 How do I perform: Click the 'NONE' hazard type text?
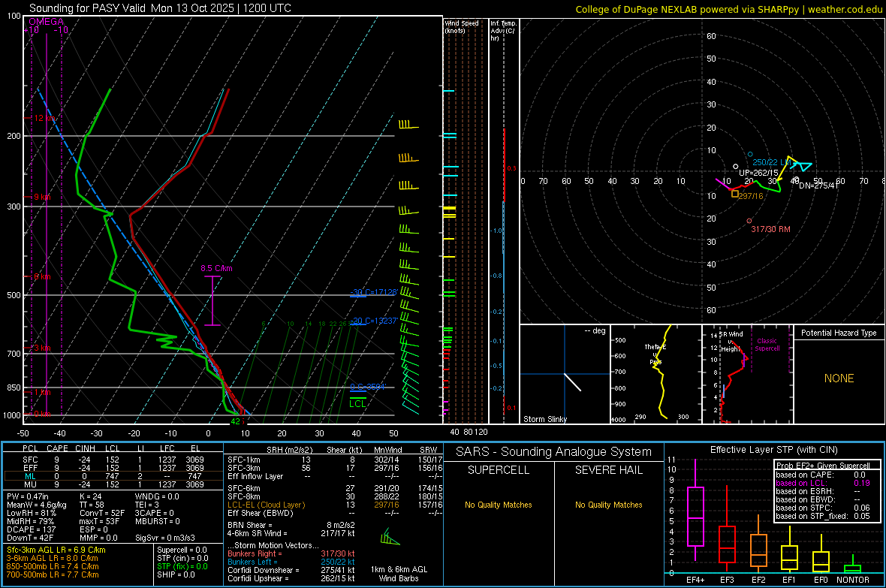839,378
